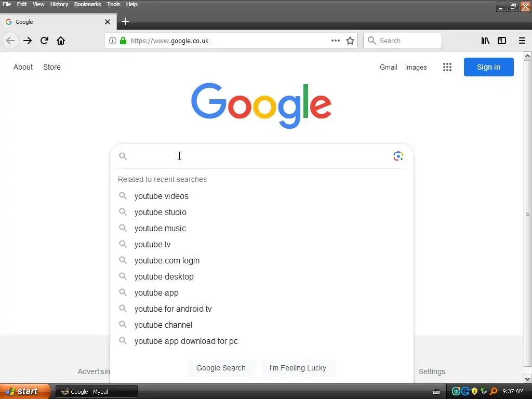Click the scrollbar up arrow
Viewport: 532px width, 399px height.
click(x=528, y=56)
